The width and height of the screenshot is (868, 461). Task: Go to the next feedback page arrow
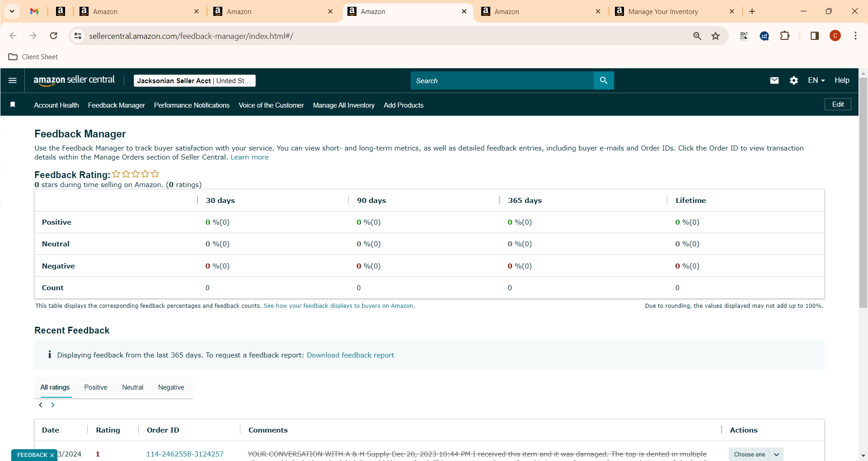(x=53, y=405)
